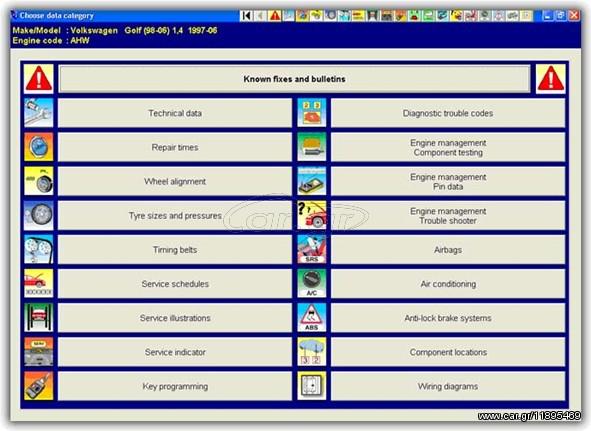Click the Key programming icon
This screenshot has width=591, height=431.
[38, 386]
